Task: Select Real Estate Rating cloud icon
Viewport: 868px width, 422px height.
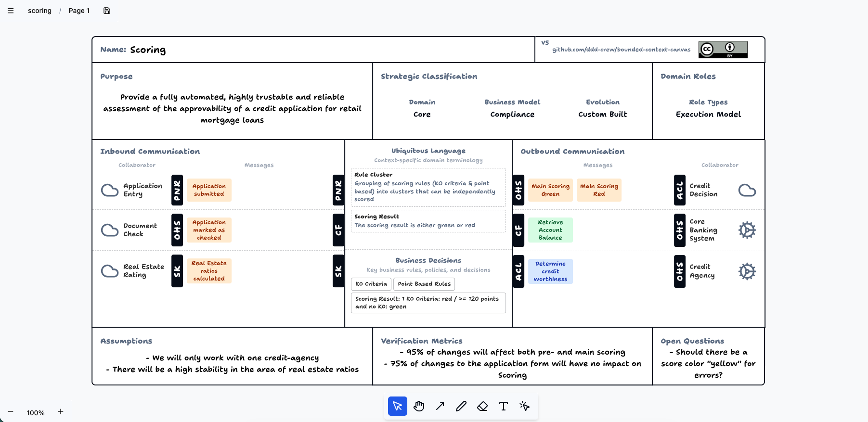Action: [110, 271]
